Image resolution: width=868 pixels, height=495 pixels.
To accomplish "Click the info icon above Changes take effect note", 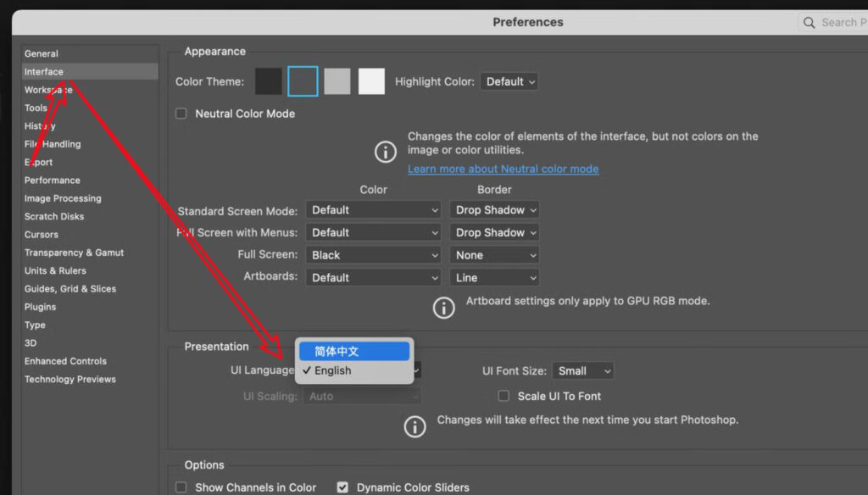I will (415, 426).
